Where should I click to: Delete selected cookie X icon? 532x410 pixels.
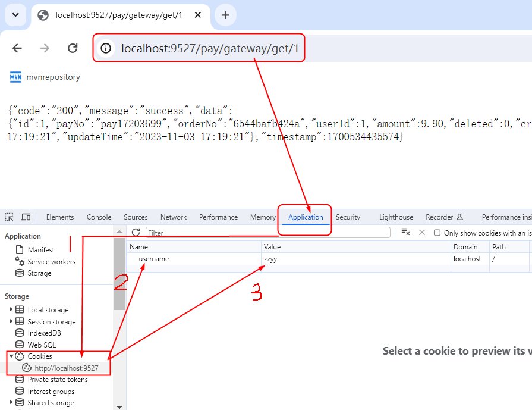(x=421, y=232)
